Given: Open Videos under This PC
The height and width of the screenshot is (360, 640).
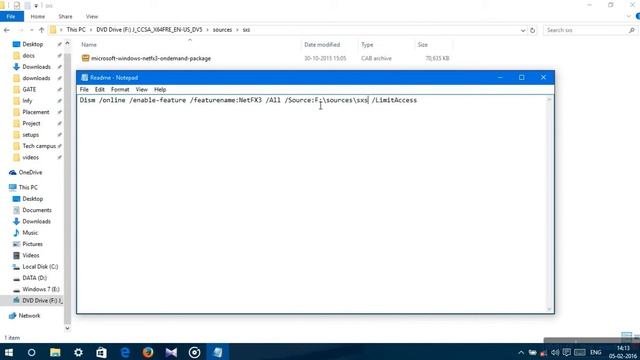Looking at the screenshot, I should (x=31, y=256).
